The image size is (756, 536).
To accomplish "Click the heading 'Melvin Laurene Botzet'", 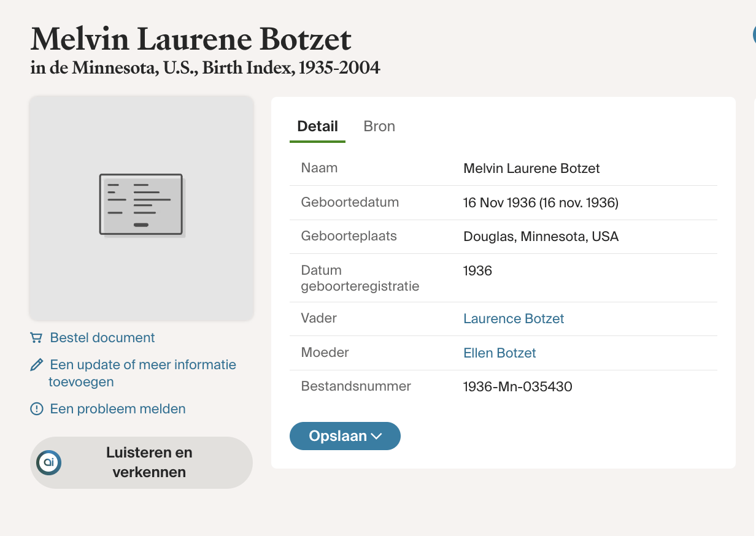I will pyautogui.click(x=191, y=39).
